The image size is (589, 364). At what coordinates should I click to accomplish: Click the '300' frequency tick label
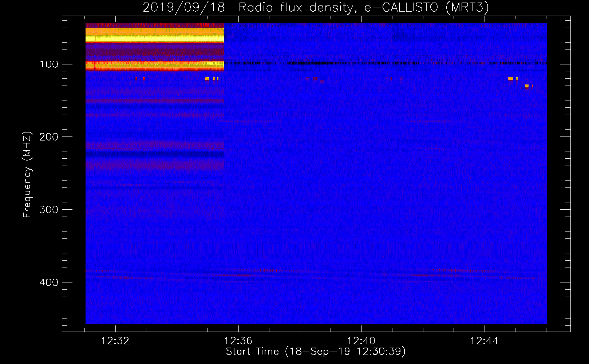(x=49, y=210)
